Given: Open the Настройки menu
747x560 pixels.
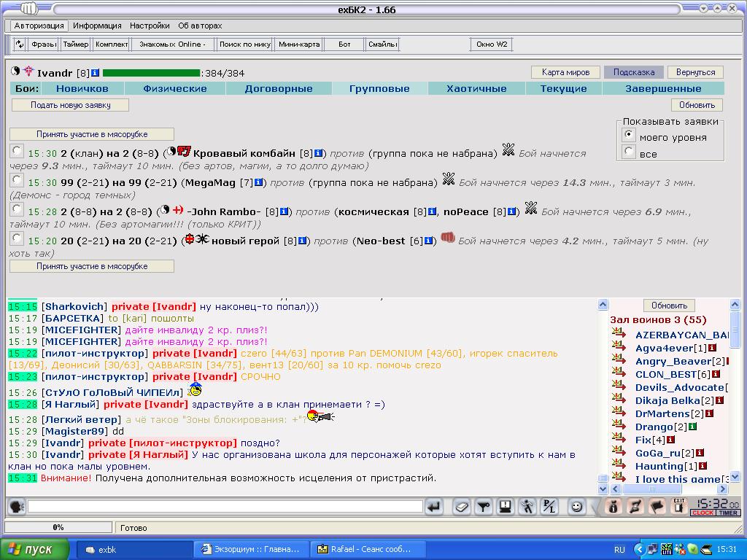Looking at the screenshot, I should coord(150,26).
